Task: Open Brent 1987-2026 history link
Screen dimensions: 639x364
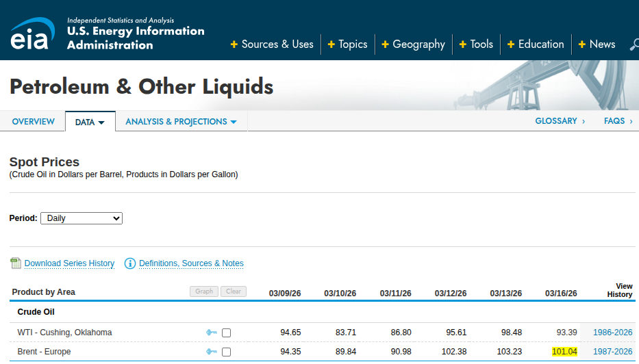Action: tap(612, 352)
